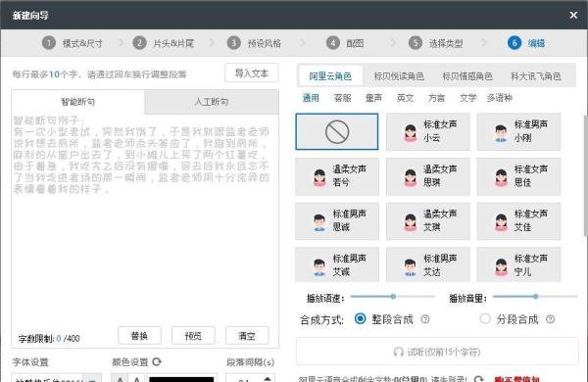Switch to 智能断句 tab
This screenshot has height=382, width=588.
coord(78,102)
